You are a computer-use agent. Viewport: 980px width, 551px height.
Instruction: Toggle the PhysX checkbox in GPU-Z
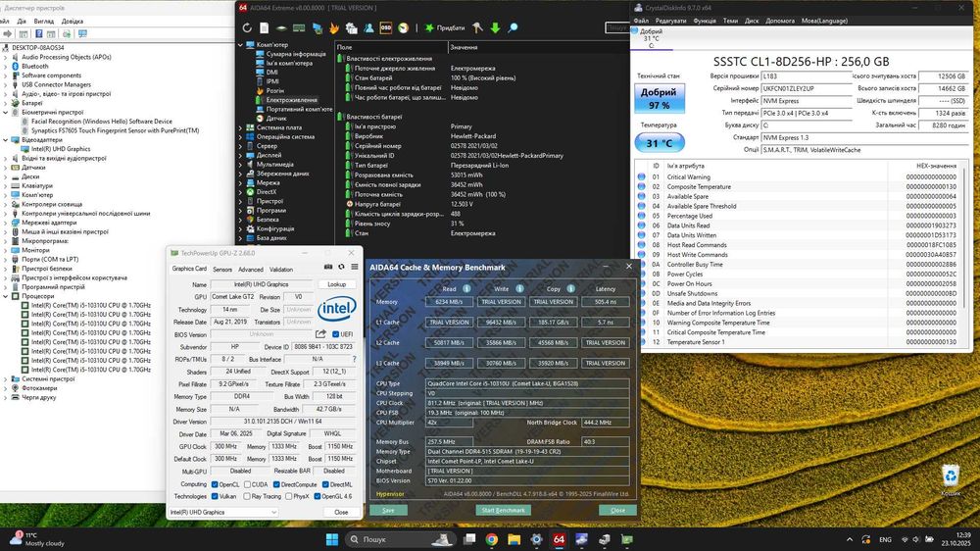[289, 497]
